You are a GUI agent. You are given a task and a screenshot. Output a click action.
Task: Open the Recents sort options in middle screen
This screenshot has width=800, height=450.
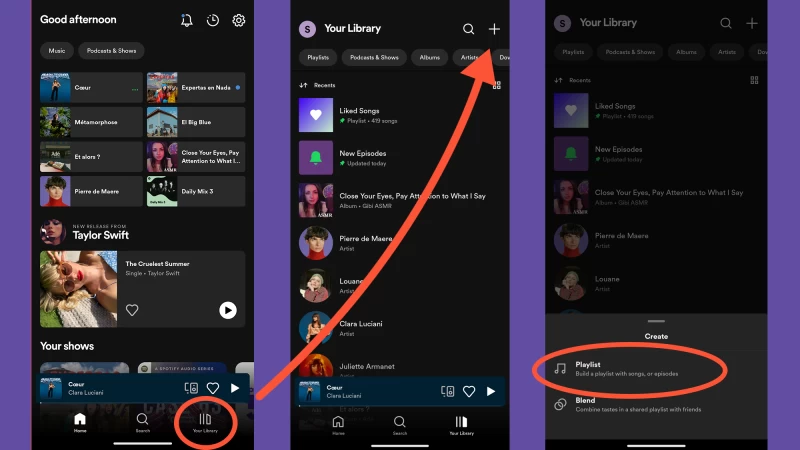(318, 85)
